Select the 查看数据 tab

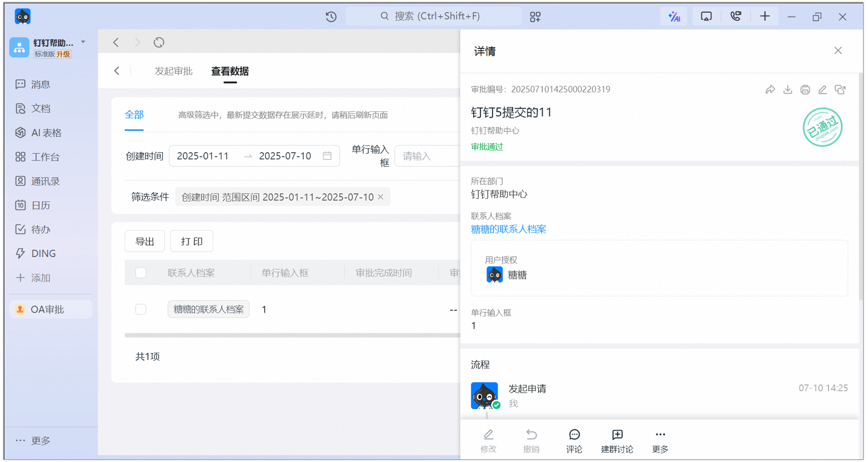coord(230,71)
